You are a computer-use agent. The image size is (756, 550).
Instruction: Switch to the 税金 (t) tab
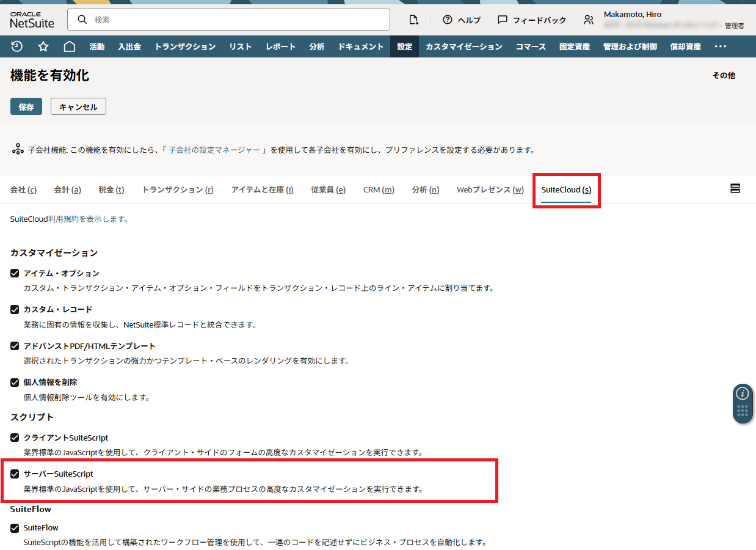click(111, 190)
